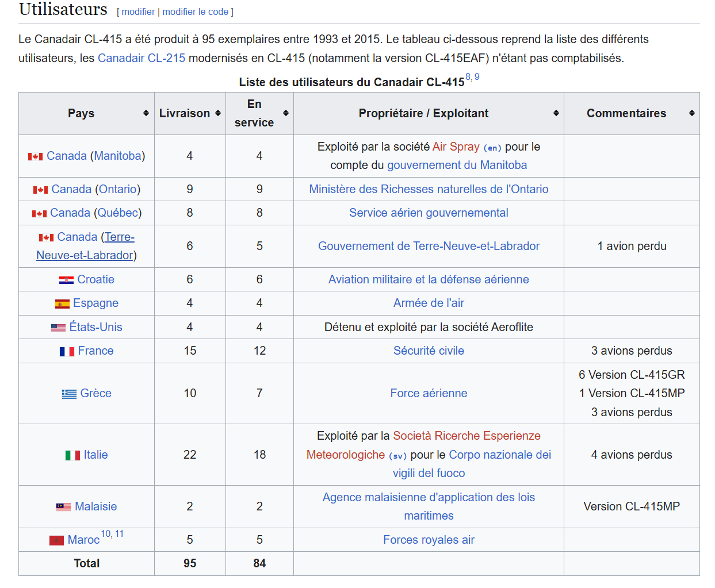Sort table by En service column

(x=286, y=113)
